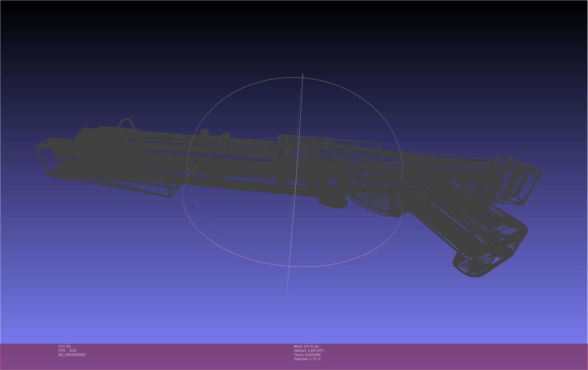Click the Selection: v: 0 f: 0 text
Viewport: 588px width, 370px height.
coord(307,359)
